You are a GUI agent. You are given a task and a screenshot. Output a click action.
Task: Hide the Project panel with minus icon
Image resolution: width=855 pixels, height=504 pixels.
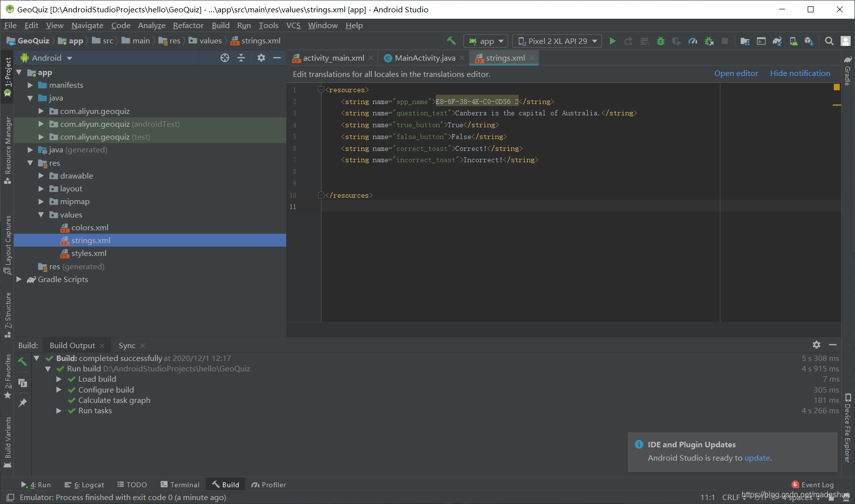[277, 58]
